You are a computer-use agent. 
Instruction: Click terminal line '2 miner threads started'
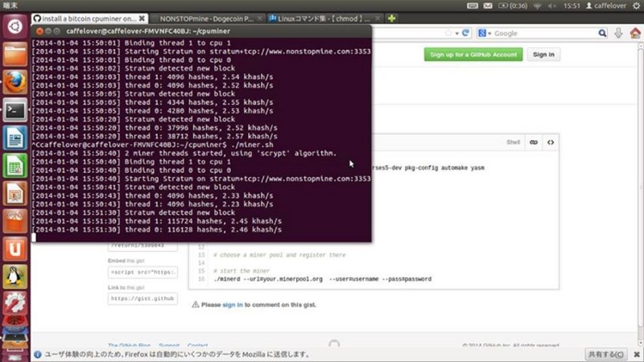pyautogui.click(x=184, y=153)
